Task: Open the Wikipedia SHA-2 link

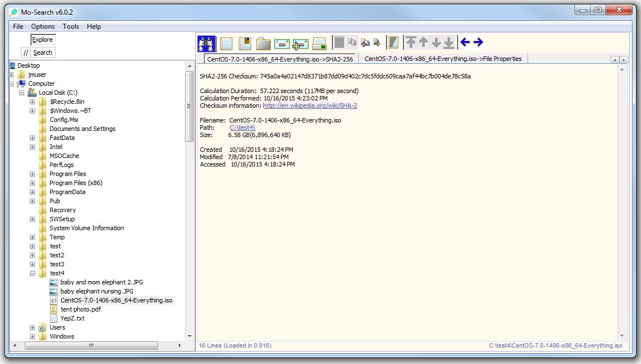Action: pos(310,106)
